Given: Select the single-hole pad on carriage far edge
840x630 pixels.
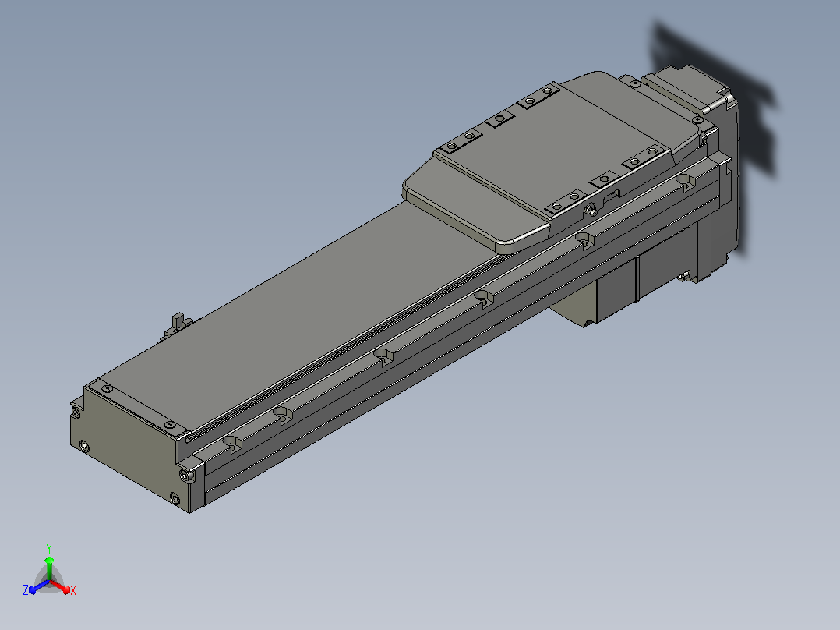Looking at the screenshot, I should pyautogui.click(x=500, y=119).
